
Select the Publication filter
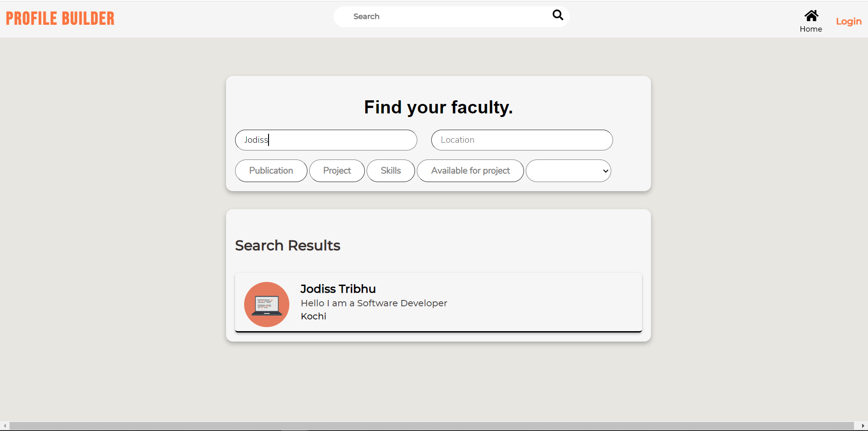(271, 171)
